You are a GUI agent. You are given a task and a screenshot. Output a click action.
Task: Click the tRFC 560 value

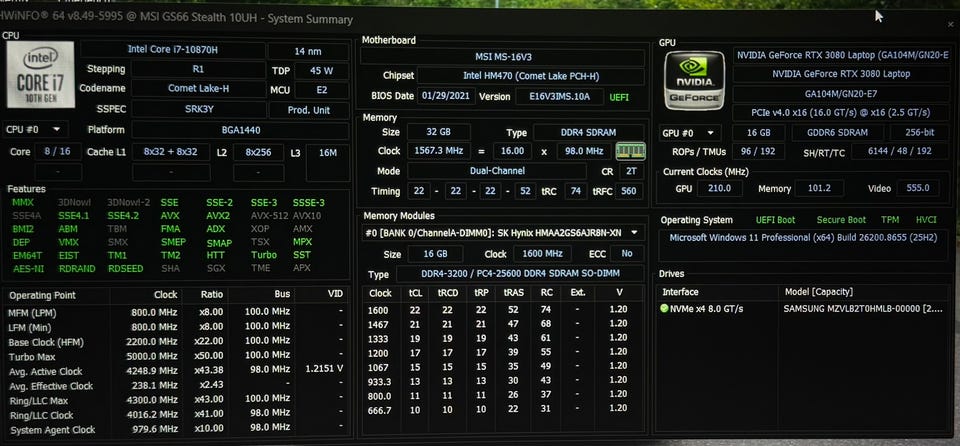(x=629, y=191)
